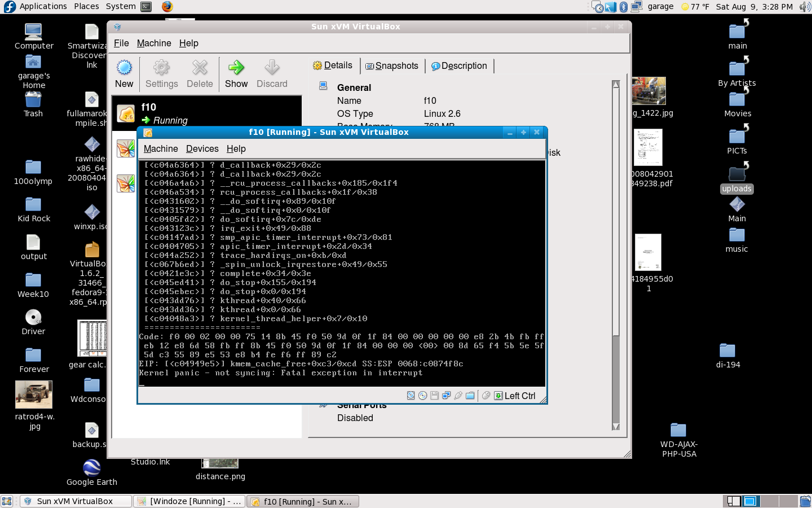This screenshot has width=812, height=508.
Task: Click the network adapters status icon
Action: pyautogui.click(x=446, y=396)
